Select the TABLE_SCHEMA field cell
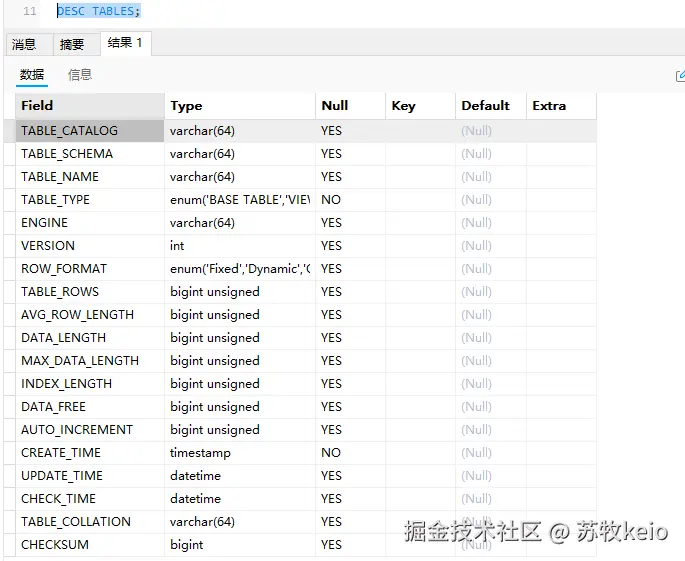The width and height of the screenshot is (685, 561). (x=90, y=154)
